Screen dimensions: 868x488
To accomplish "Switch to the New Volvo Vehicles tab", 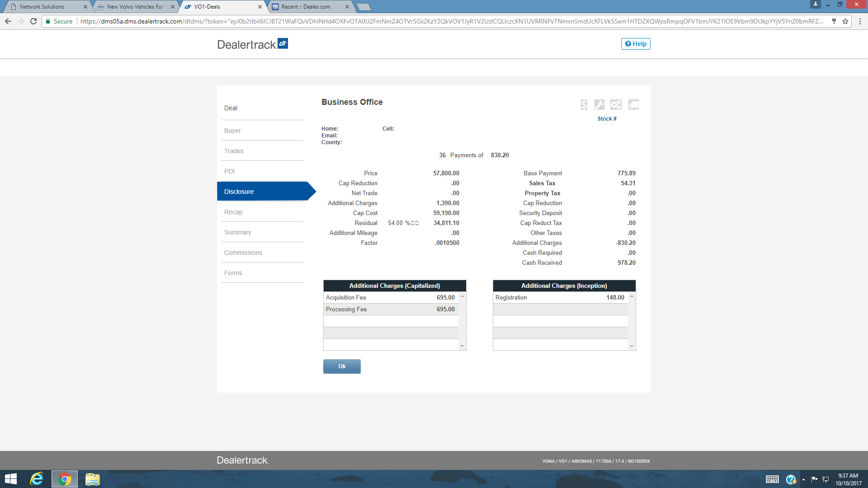I will click(136, 7).
